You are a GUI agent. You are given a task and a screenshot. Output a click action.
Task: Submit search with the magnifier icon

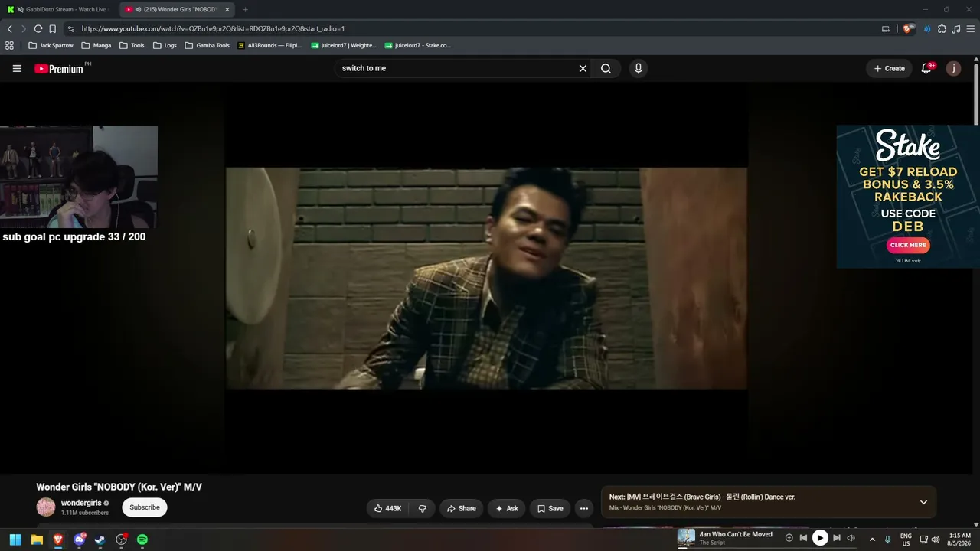coord(606,68)
